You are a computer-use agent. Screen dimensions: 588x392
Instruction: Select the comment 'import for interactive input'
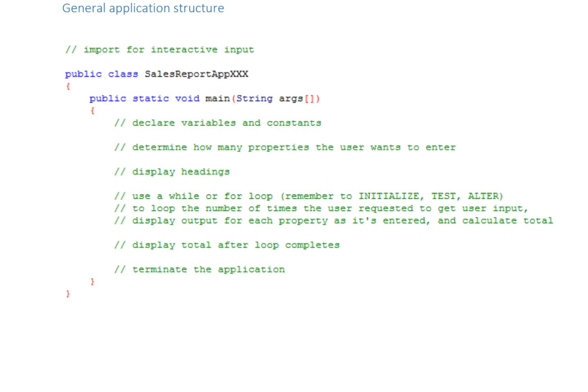160,49
